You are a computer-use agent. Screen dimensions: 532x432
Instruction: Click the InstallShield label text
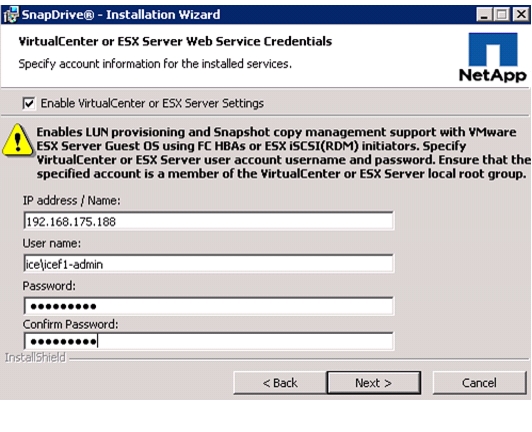click(x=35, y=358)
